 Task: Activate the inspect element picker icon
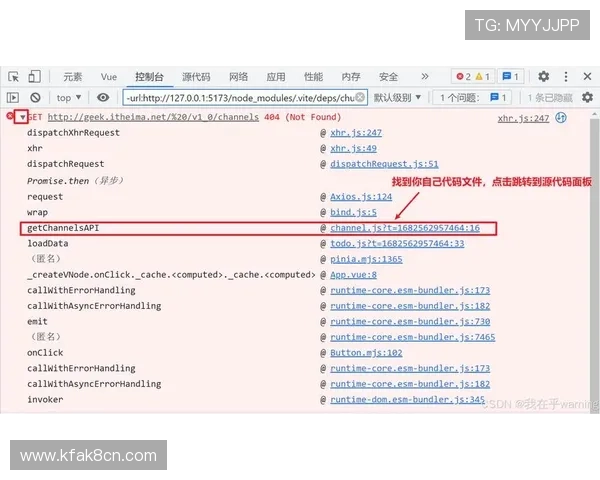[13, 77]
